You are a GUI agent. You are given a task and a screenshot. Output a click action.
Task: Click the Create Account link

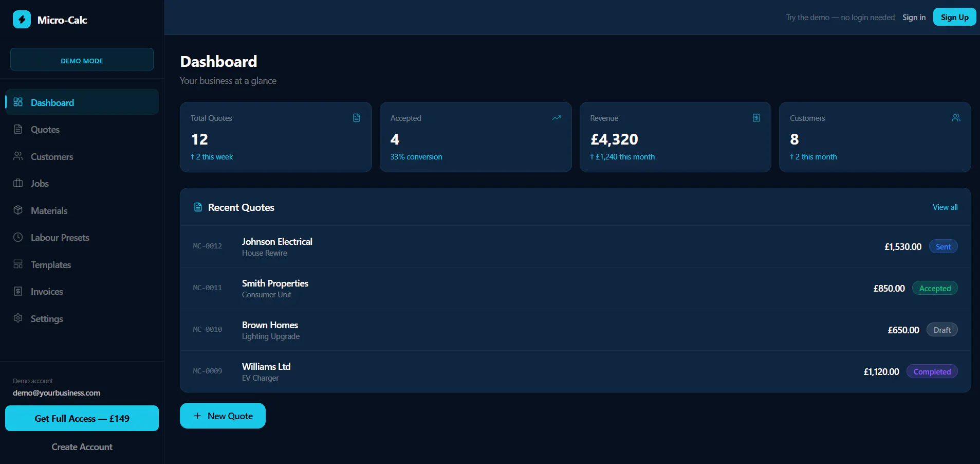click(82, 447)
